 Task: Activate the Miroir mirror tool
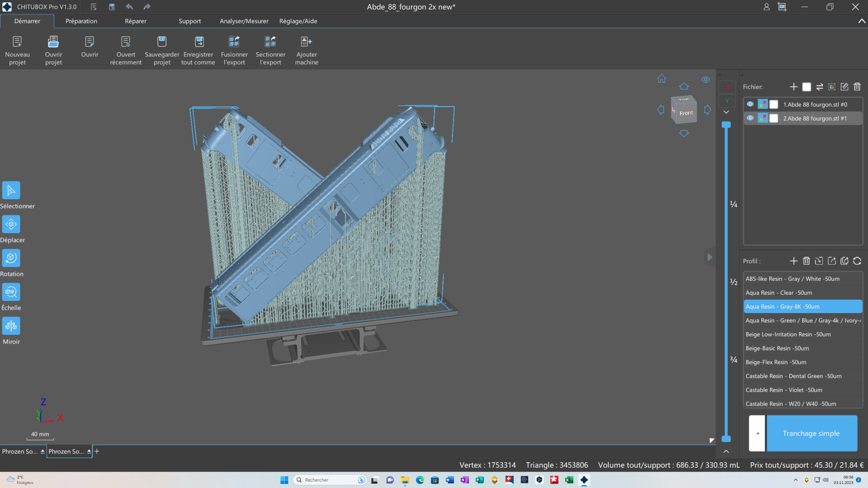[x=11, y=326]
